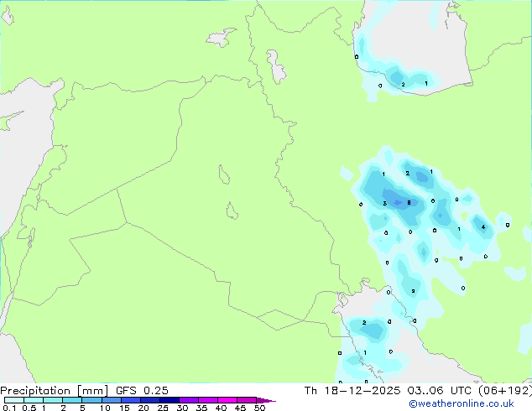Click the 'Th 18-12-2025' date text
Image resolution: width=532 pixels, height=411 pixels.
click(x=352, y=391)
